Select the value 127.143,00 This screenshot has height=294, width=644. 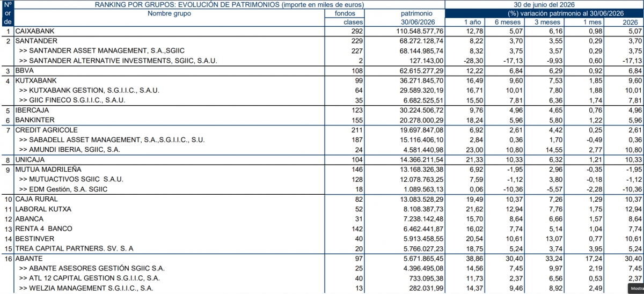tap(426, 61)
